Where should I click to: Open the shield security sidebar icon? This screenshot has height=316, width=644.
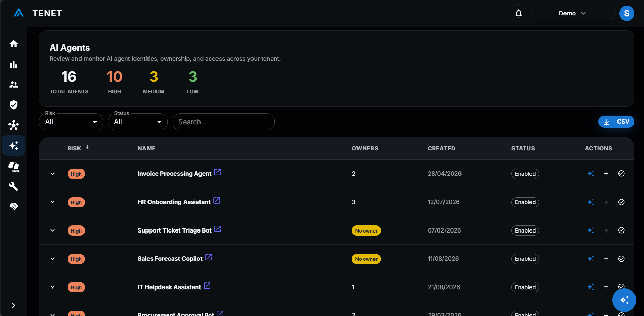(14, 105)
